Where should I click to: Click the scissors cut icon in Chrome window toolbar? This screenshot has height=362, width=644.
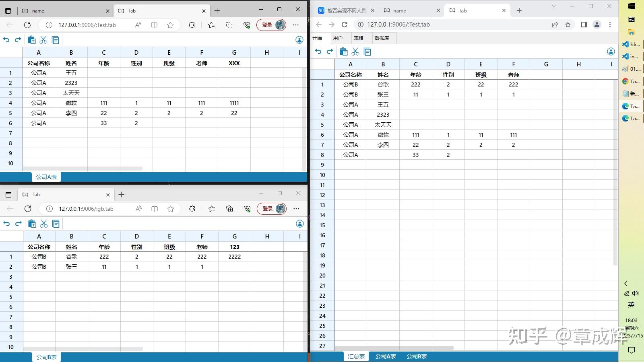pos(355,51)
